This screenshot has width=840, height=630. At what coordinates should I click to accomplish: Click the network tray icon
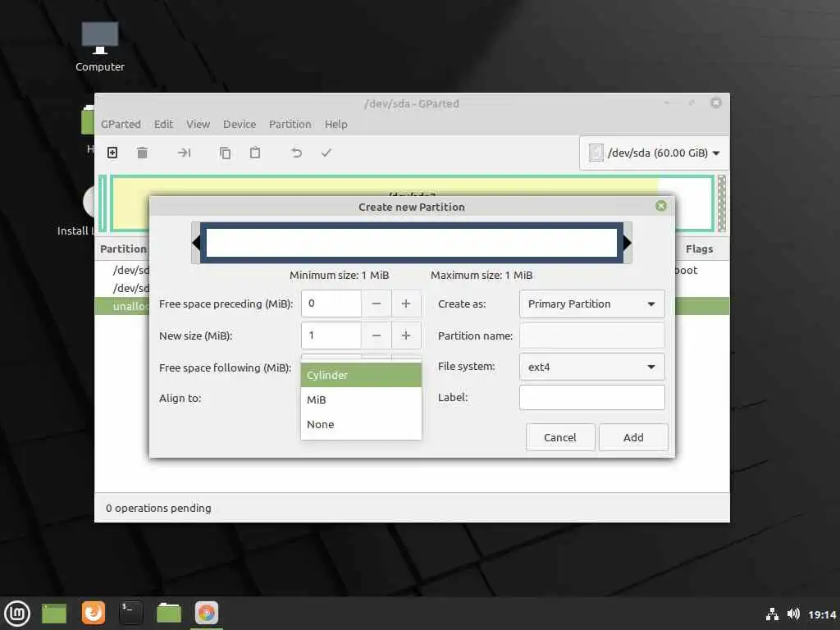point(772,614)
